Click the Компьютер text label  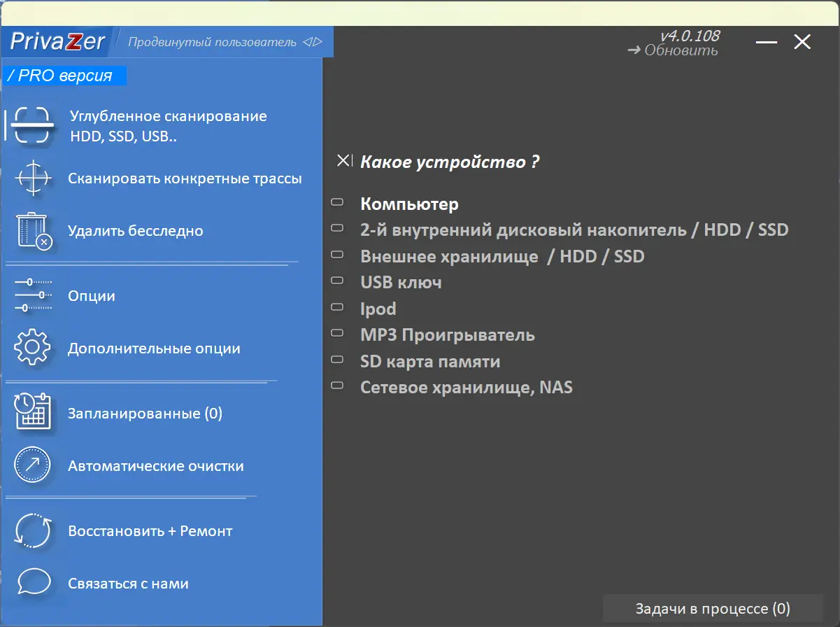pyautogui.click(x=409, y=204)
